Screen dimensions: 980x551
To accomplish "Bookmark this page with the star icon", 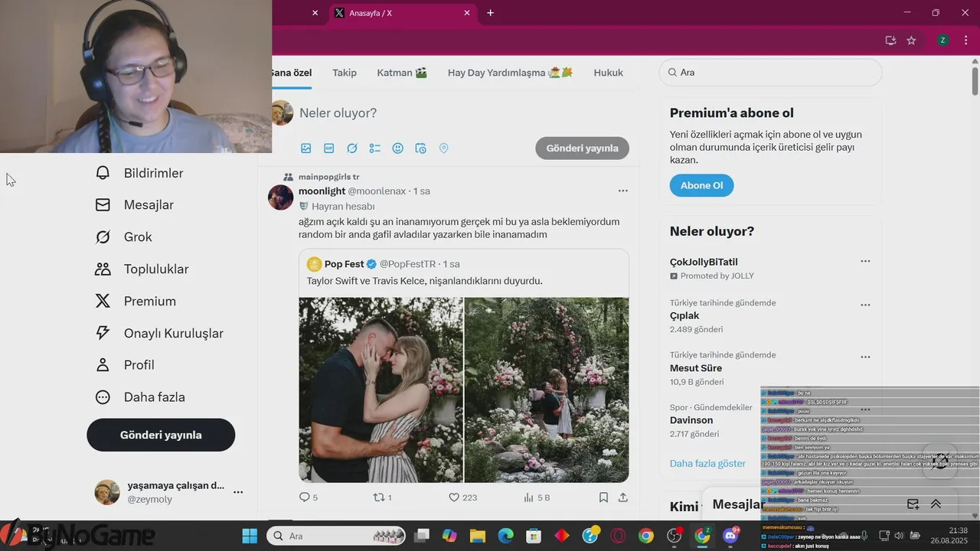I will coord(911,41).
